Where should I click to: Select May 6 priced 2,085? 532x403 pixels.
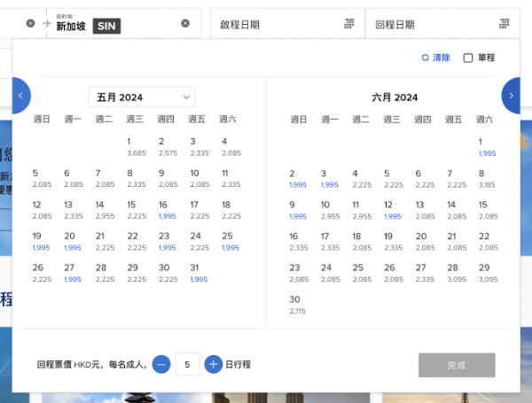point(74,179)
